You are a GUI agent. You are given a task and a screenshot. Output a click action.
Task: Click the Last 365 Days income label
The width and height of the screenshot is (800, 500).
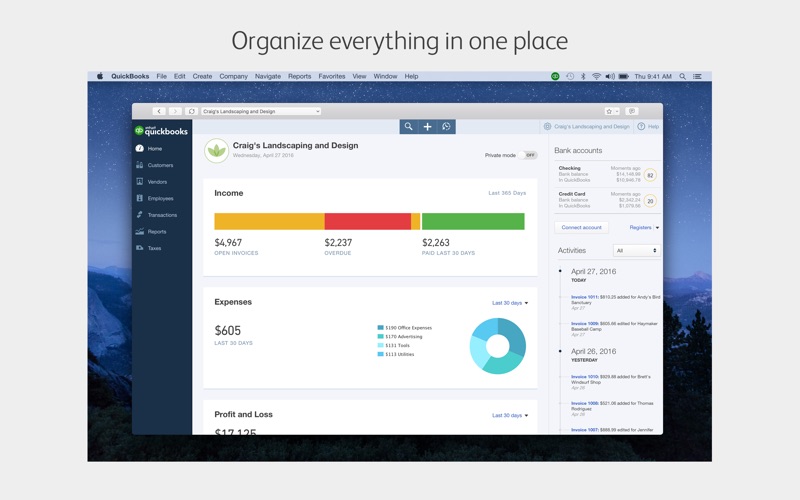coord(507,193)
